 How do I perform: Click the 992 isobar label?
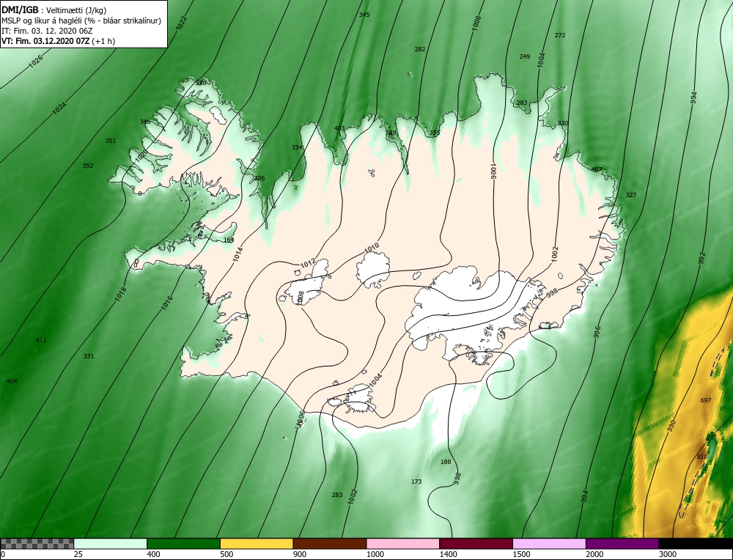pyautogui.click(x=701, y=258)
